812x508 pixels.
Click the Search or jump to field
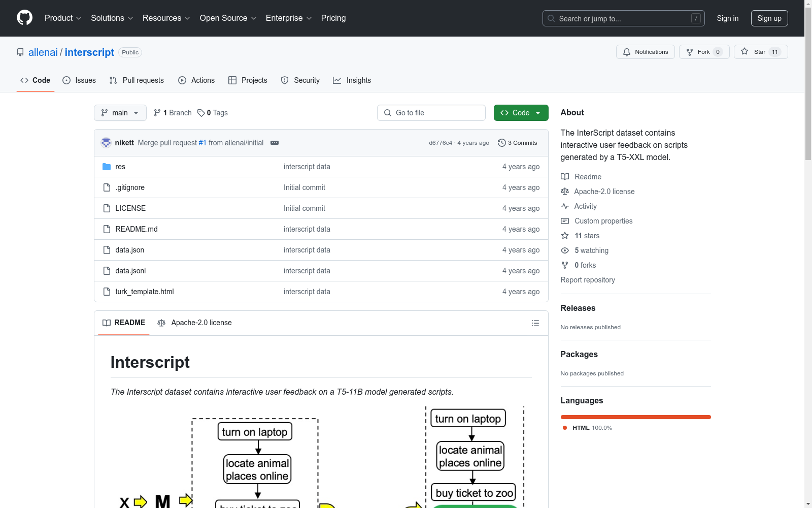pyautogui.click(x=623, y=18)
